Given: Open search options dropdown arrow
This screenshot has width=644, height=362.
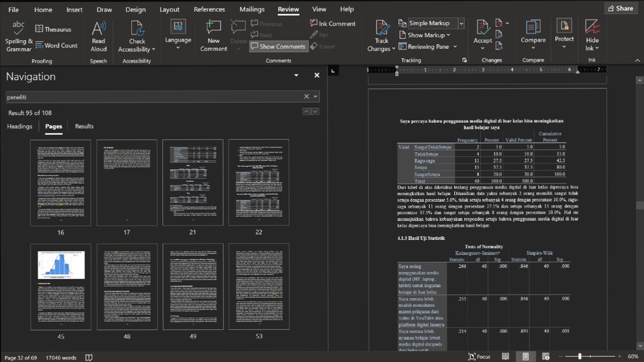Looking at the screenshot, I should (315, 97).
